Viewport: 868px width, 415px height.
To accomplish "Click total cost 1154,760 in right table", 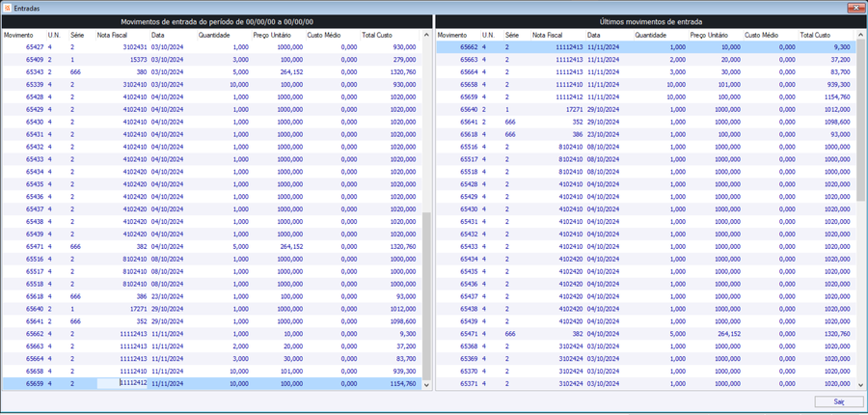I will (837, 97).
